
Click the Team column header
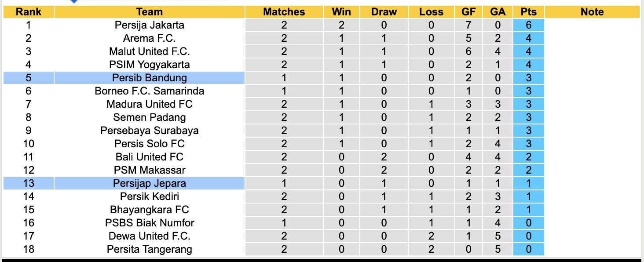150,12
